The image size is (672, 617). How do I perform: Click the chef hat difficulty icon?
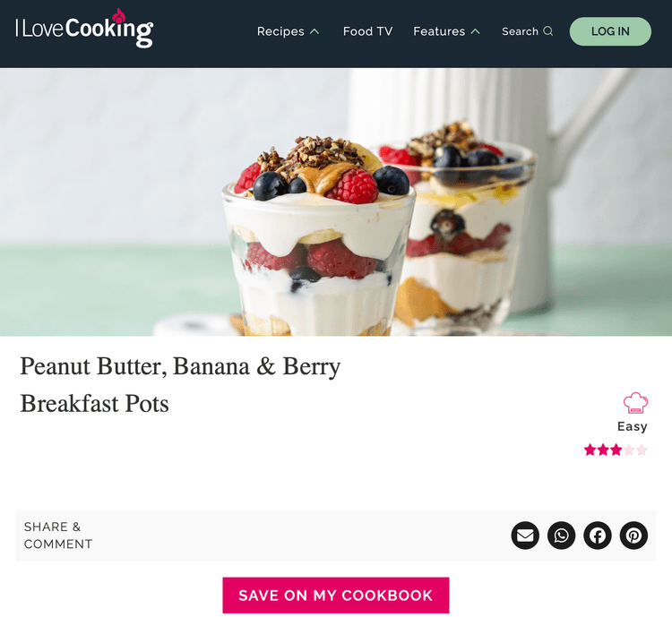[x=635, y=403]
